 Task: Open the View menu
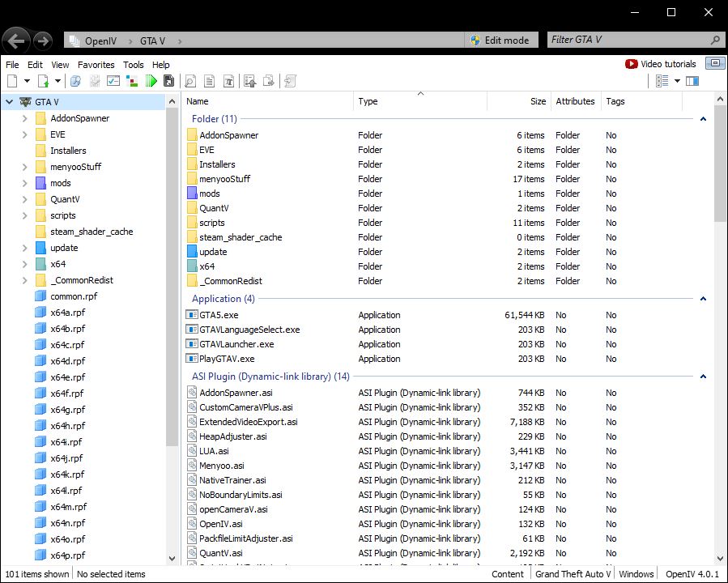tap(60, 65)
